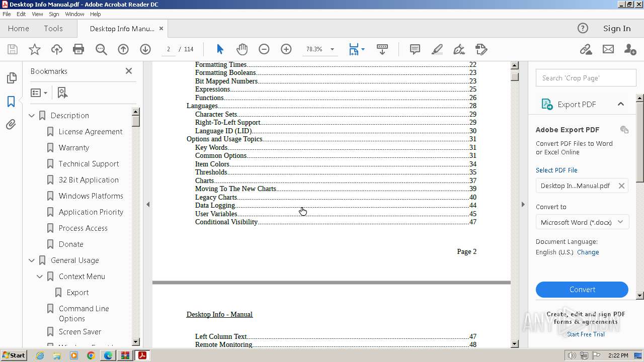Collapse the Context Menu bookmark
Image resolution: width=644 pixels, height=362 pixels.
pyautogui.click(x=40, y=277)
